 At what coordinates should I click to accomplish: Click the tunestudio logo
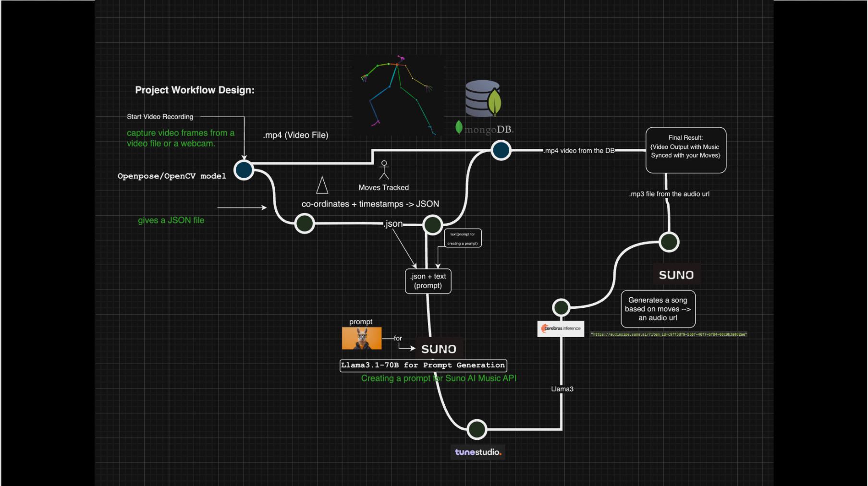tap(477, 452)
